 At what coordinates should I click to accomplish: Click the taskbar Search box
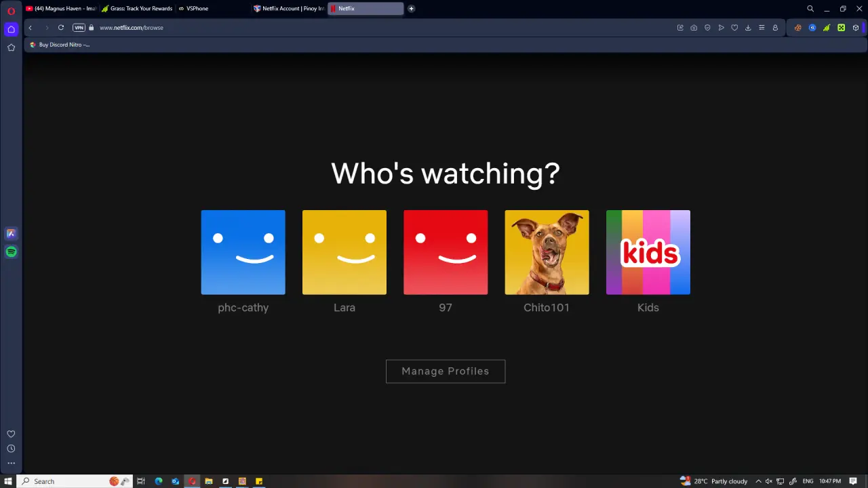point(75,481)
